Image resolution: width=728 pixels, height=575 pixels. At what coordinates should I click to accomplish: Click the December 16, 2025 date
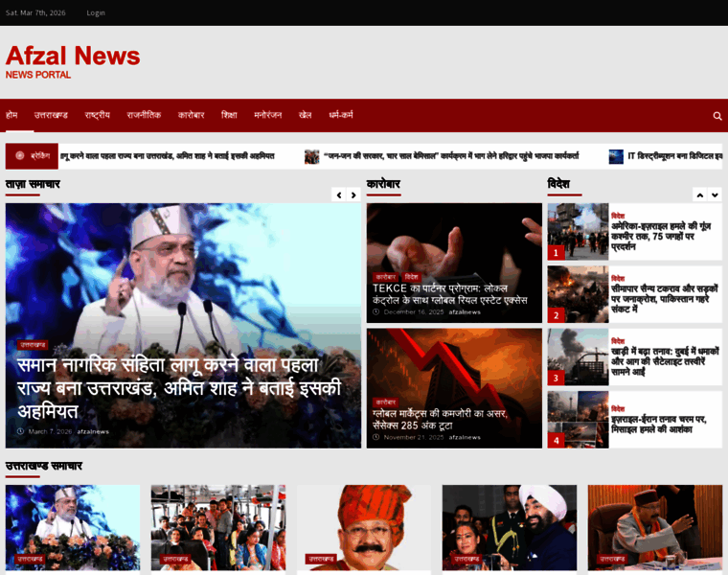pyautogui.click(x=414, y=312)
